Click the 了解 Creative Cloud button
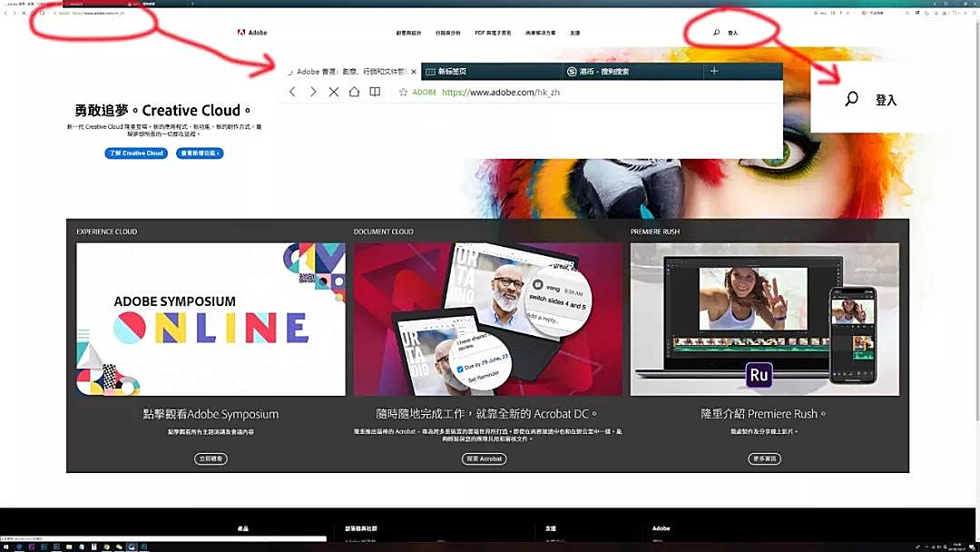 click(x=136, y=153)
